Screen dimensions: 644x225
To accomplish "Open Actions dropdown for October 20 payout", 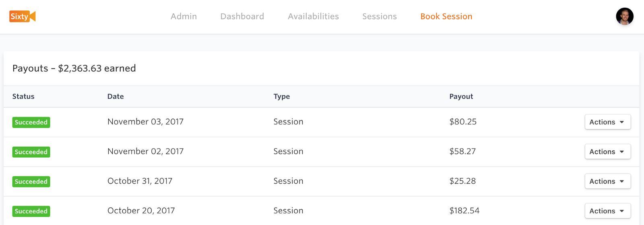I will [x=608, y=211].
